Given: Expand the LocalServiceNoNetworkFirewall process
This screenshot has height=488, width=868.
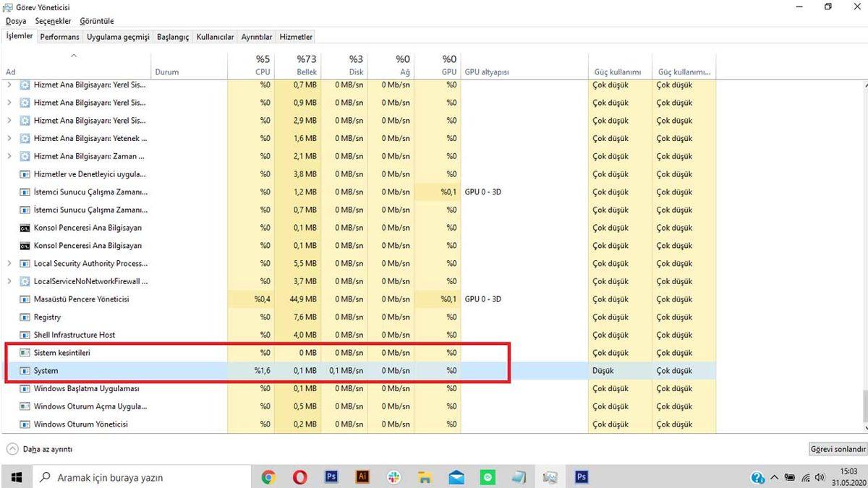Looking at the screenshot, I should tap(9, 281).
